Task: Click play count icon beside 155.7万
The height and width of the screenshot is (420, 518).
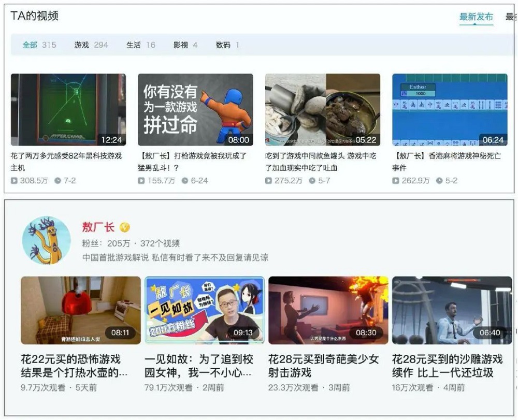Action: pyautogui.click(x=141, y=181)
